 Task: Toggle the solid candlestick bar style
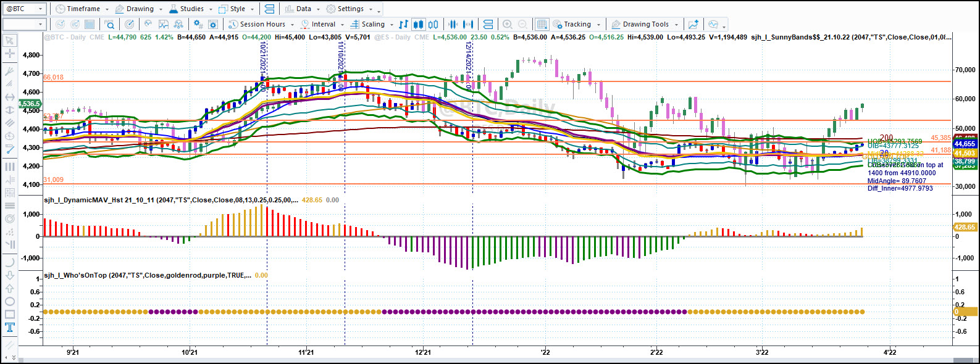(x=418, y=25)
